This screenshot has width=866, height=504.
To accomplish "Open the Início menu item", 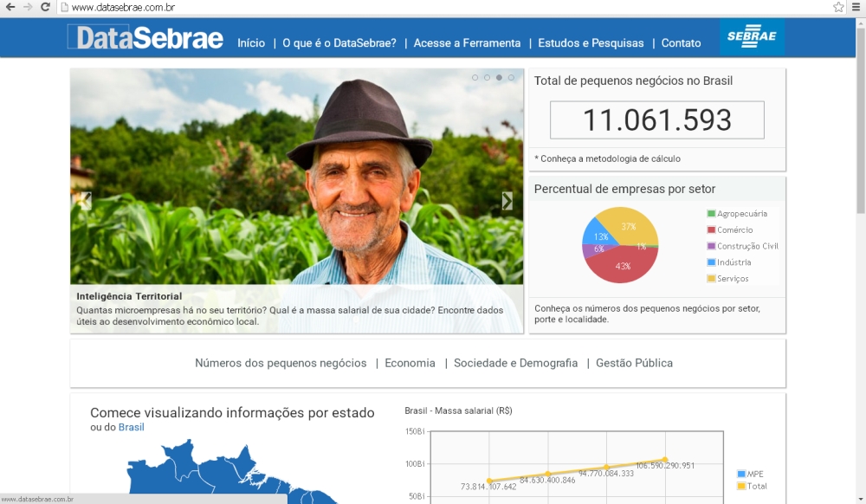I will tap(251, 43).
